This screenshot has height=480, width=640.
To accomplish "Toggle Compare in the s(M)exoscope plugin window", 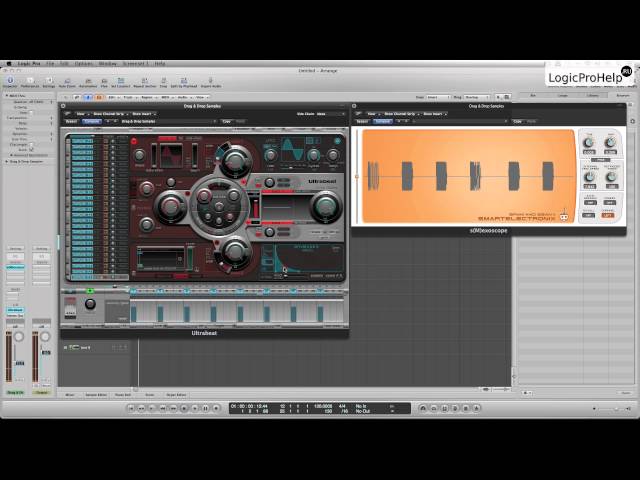I will 382,121.
